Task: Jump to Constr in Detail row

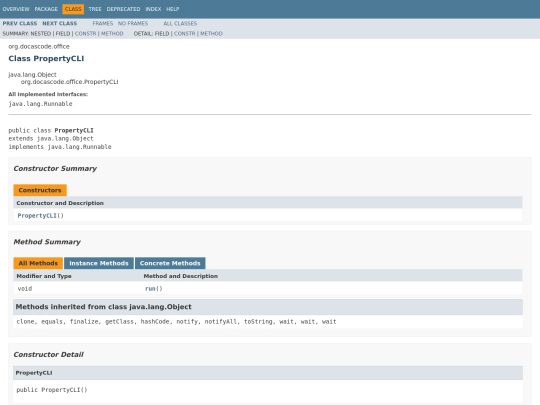Action: point(185,33)
